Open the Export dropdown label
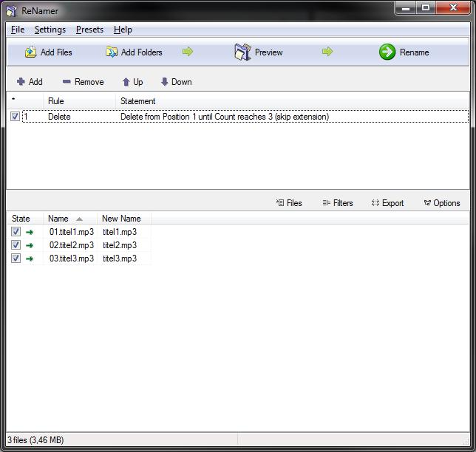The image size is (476, 452). (392, 203)
